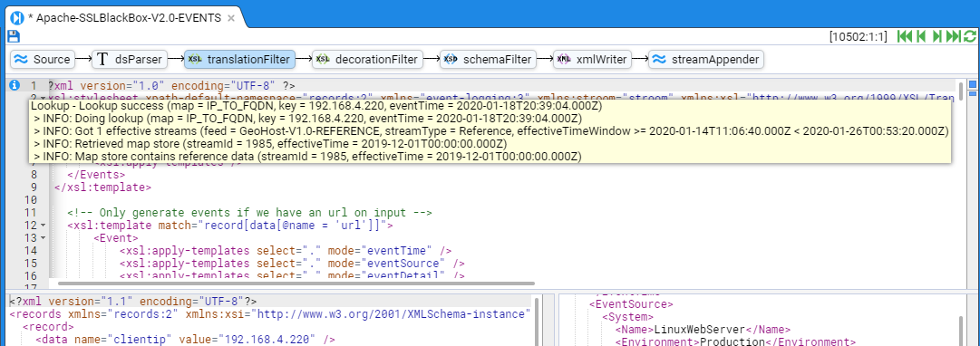This screenshot has height=346, width=980.
Task: Select the xmlWriter pipeline element
Action: click(x=593, y=60)
